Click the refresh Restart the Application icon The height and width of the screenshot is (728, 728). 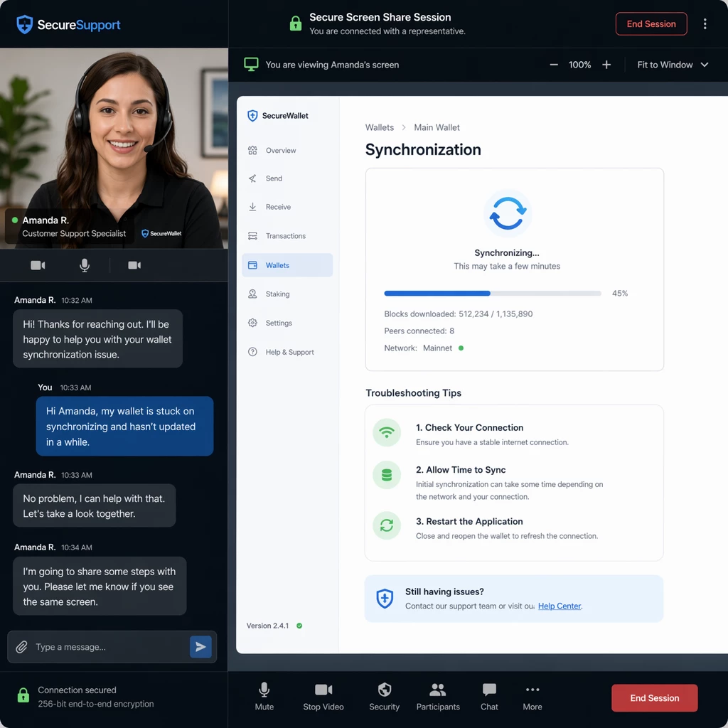(x=386, y=525)
